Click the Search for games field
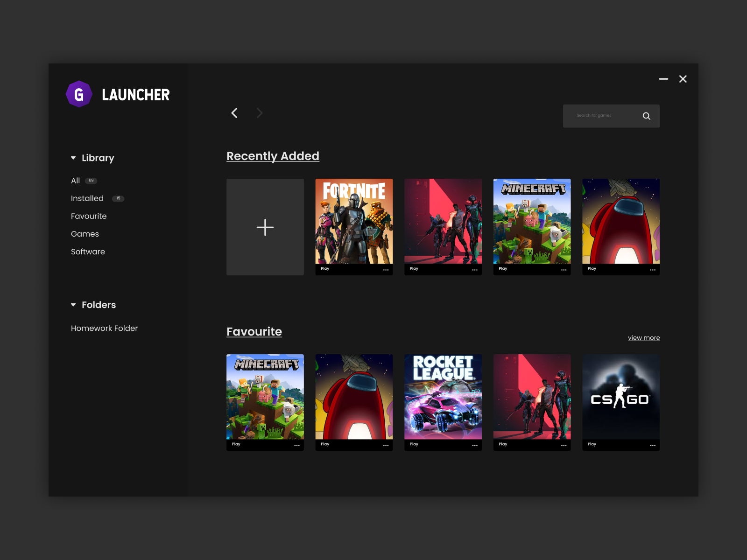Screen dimensions: 747x560 (611, 116)
